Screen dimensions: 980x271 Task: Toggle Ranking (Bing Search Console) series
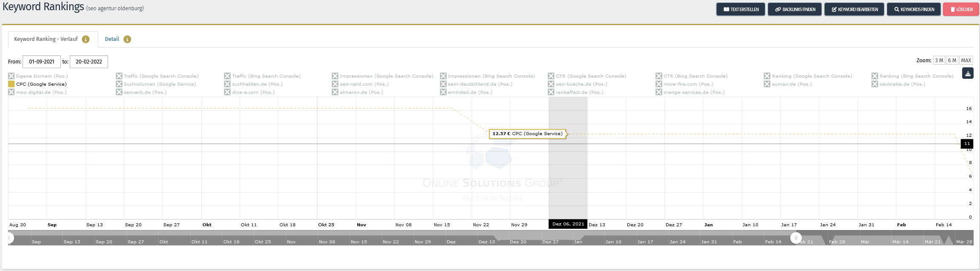pos(912,76)
